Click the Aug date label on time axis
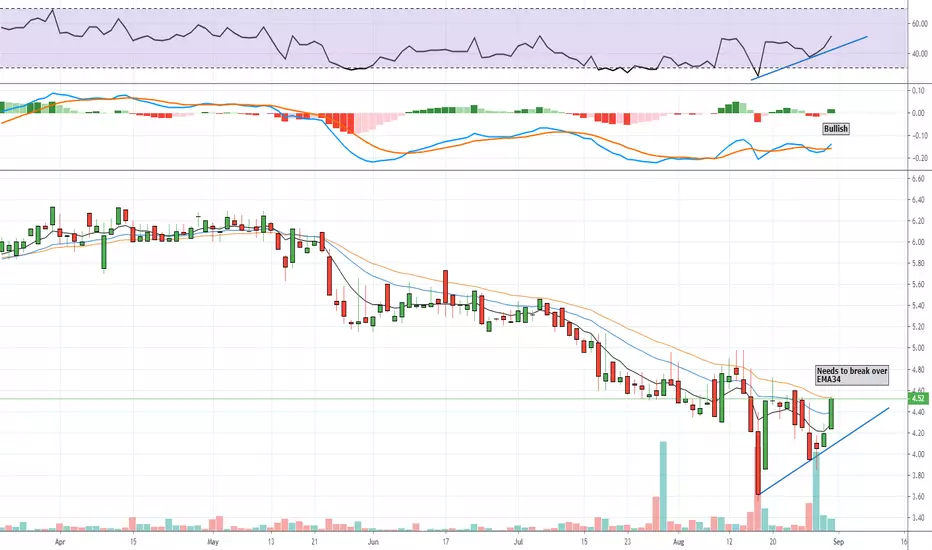The width and height of the screenshot is (932, 550). point(679,542)
